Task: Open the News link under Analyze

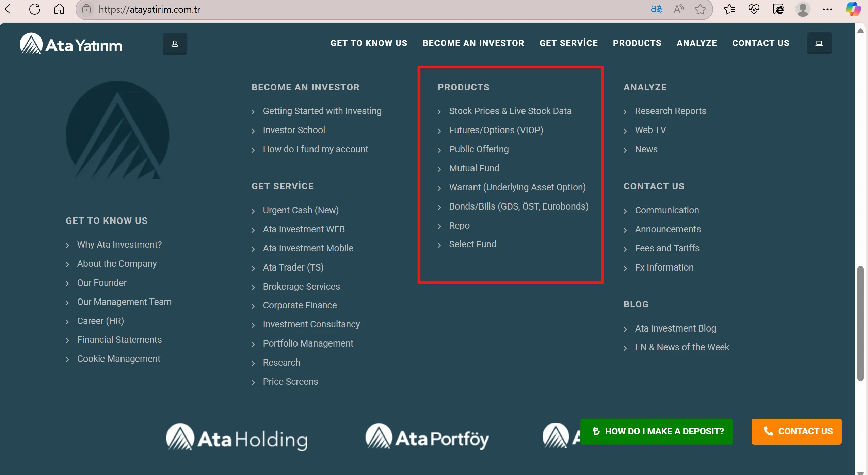Action: click(646, 149)
